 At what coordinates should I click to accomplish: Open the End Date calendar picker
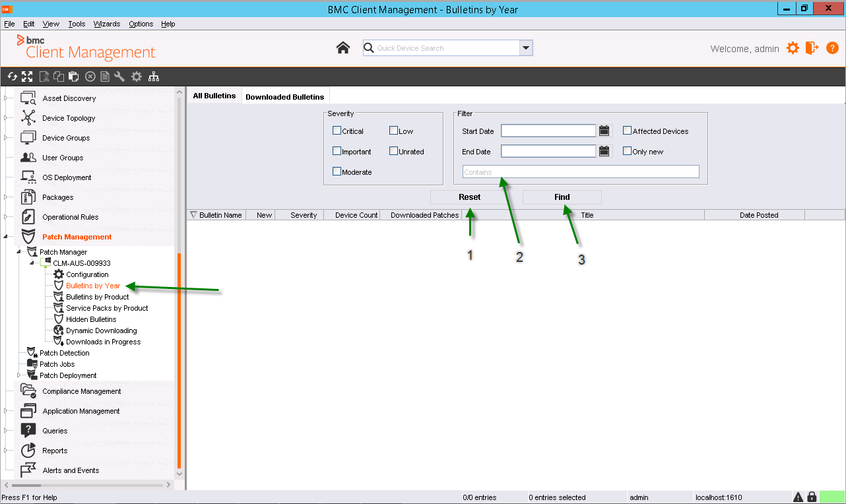(x=604, y=151)
